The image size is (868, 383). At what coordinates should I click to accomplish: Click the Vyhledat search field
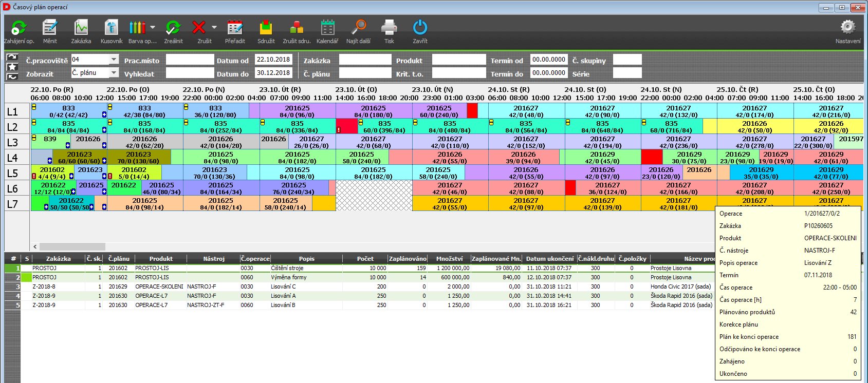tap(190, 73)
